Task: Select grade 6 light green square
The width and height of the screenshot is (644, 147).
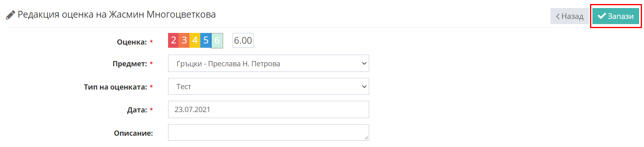Action: point(217,41)
